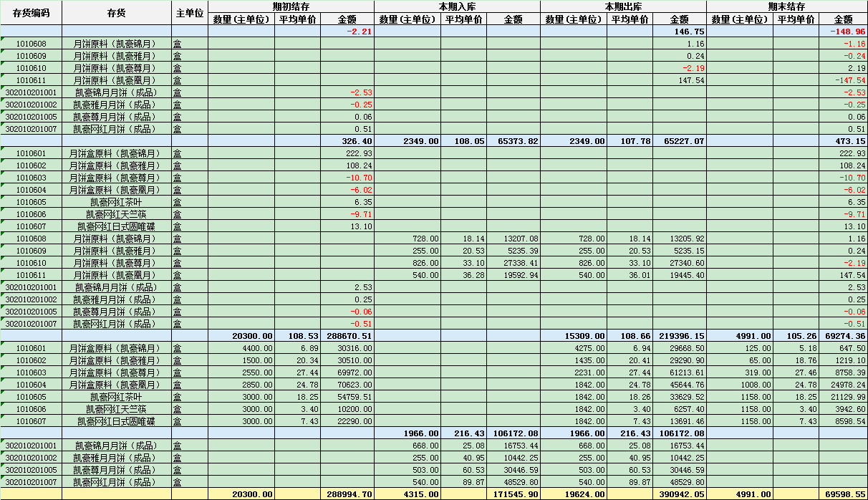Screen dimensions: 868x500
Task: Select the "13691.46" amount cell
Action: click(x=680, y=421)
